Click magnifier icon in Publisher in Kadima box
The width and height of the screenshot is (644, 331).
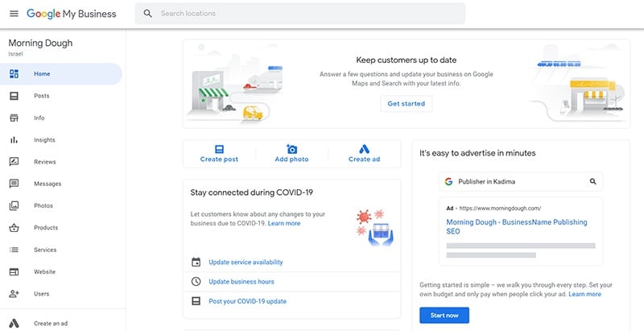592,181
